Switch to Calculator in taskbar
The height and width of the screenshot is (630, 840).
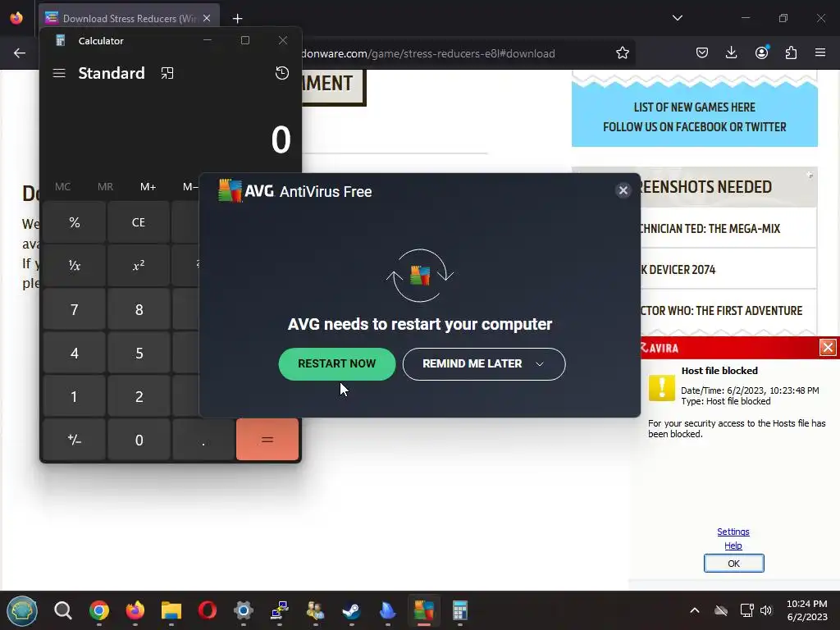pyautogui.click(x=459, y=610)
